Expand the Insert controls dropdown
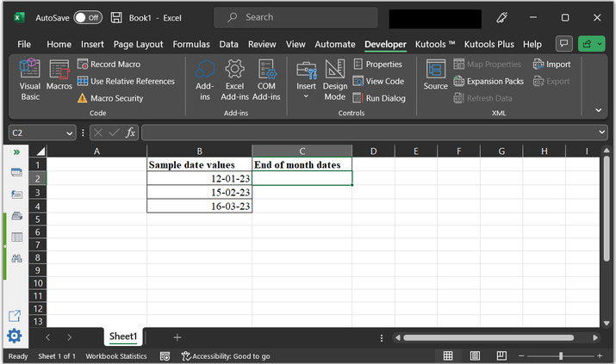This screenshot has width=616, height=364. pos(306,96)
